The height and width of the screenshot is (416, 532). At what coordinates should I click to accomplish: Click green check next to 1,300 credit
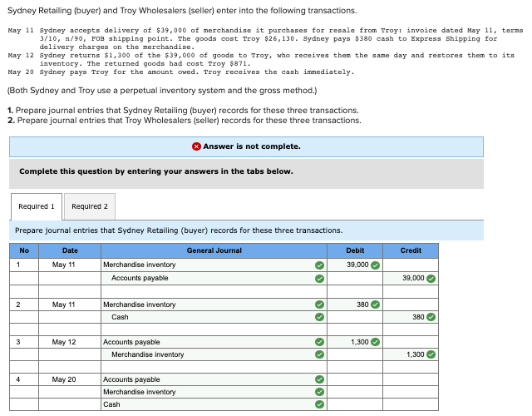[431, 354]
